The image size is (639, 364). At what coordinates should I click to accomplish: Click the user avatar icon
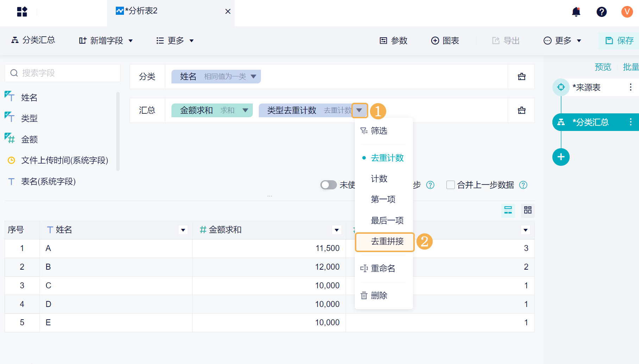(627, 12)
